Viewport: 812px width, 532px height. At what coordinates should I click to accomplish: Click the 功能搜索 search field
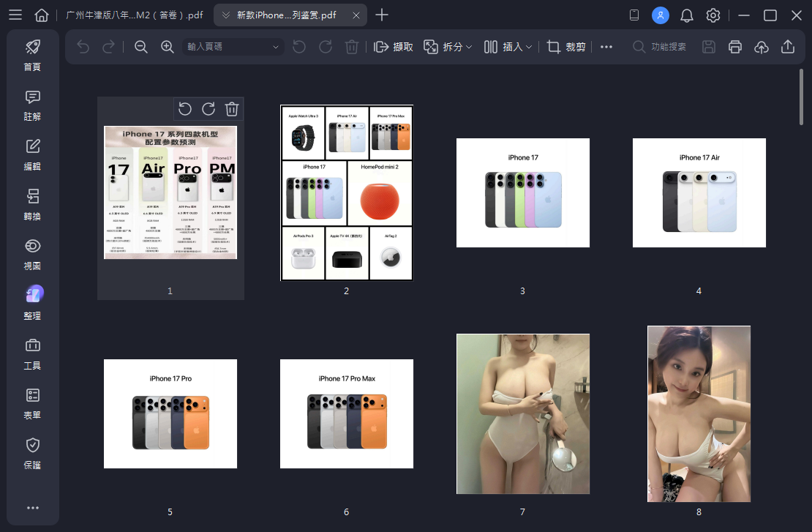tap(660, 47)
